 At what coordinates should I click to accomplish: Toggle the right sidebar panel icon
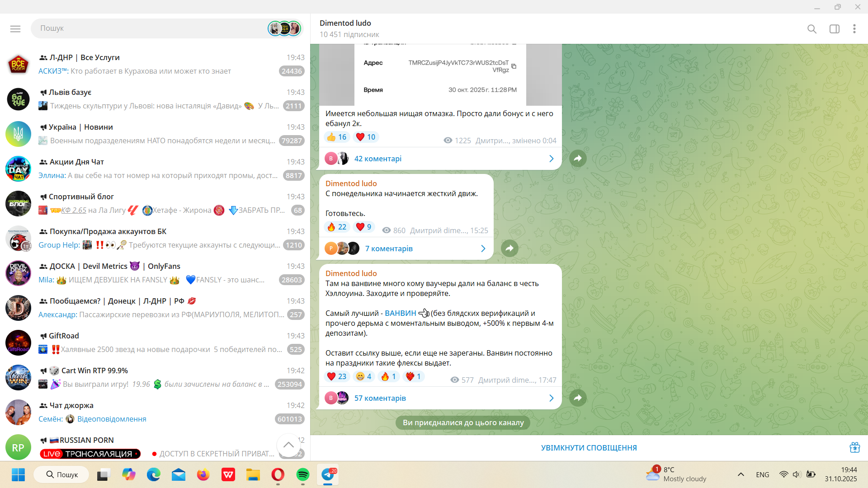(835, 29)
